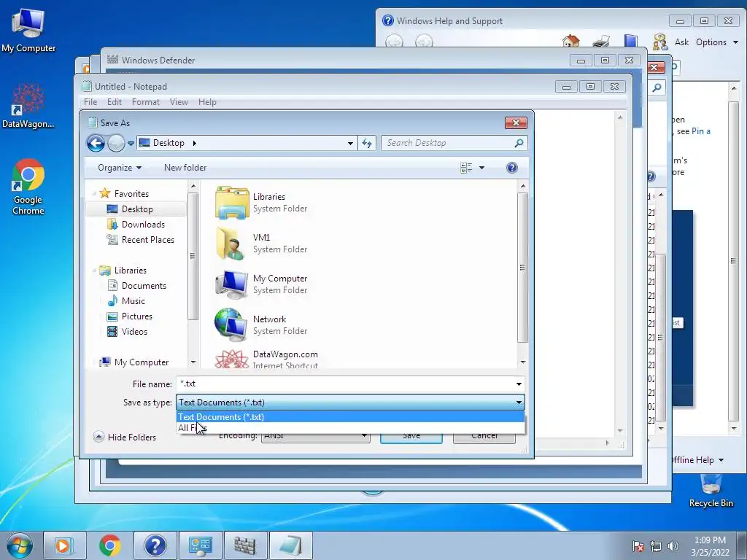Select Favorites in the navigation pane
This screenshot has height=560, width=747.
(x=131, y=194)
